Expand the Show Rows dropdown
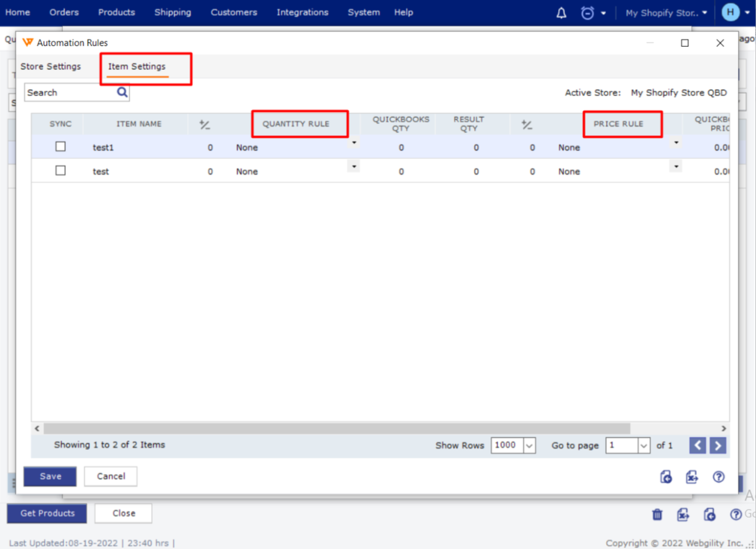The height and width of the screenshot is (549, 756). click(529, 445)
